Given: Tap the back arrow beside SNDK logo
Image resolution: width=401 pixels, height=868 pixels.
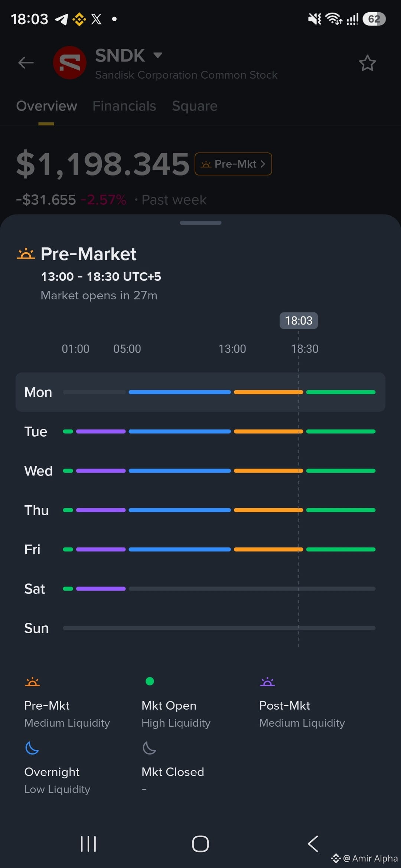Looking at the screenshot, I should (x=26, y=63).
